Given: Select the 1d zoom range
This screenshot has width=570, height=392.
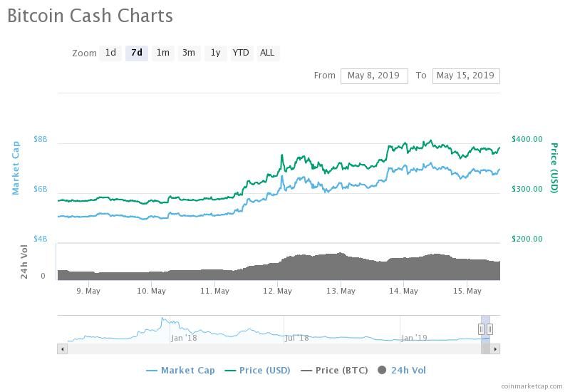Looking at the screenshot, I should (x=110, y=53).
